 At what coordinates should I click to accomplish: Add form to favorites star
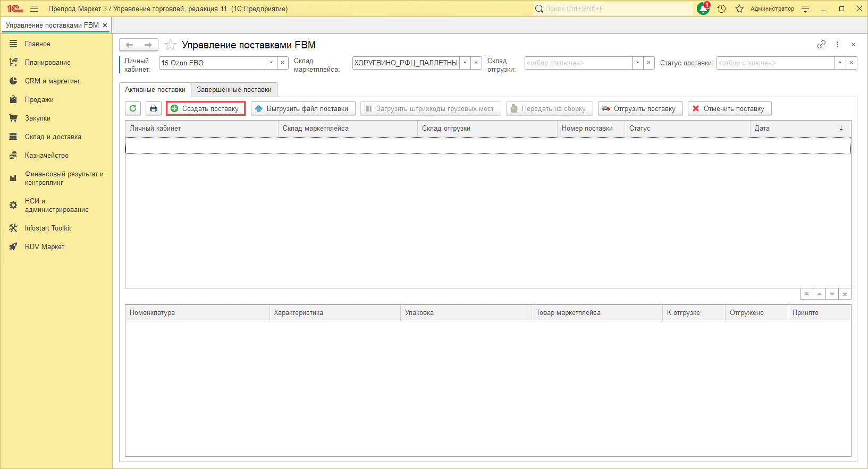click(x=170, y=45)
